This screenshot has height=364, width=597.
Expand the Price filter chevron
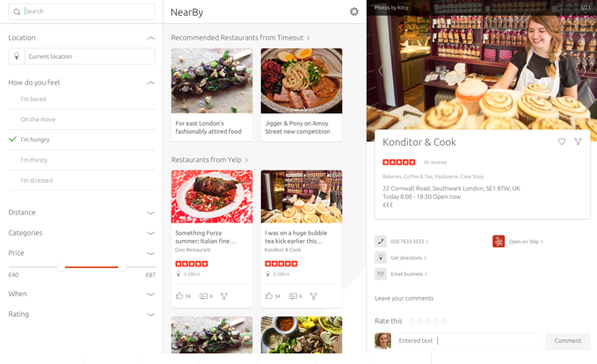point(150,253)
